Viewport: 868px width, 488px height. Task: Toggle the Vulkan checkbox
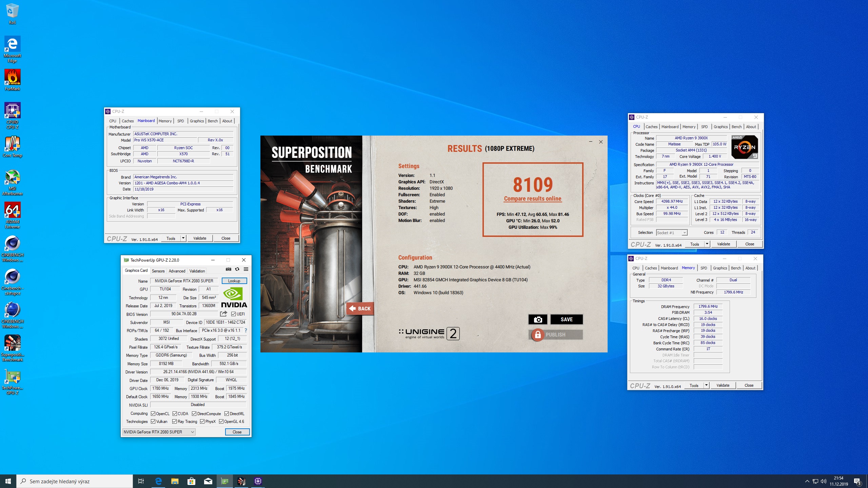(x=153, y=422)
